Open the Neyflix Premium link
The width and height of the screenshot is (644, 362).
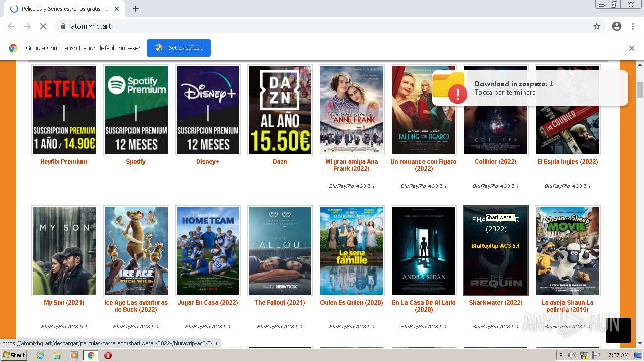[x=64, y=162]
